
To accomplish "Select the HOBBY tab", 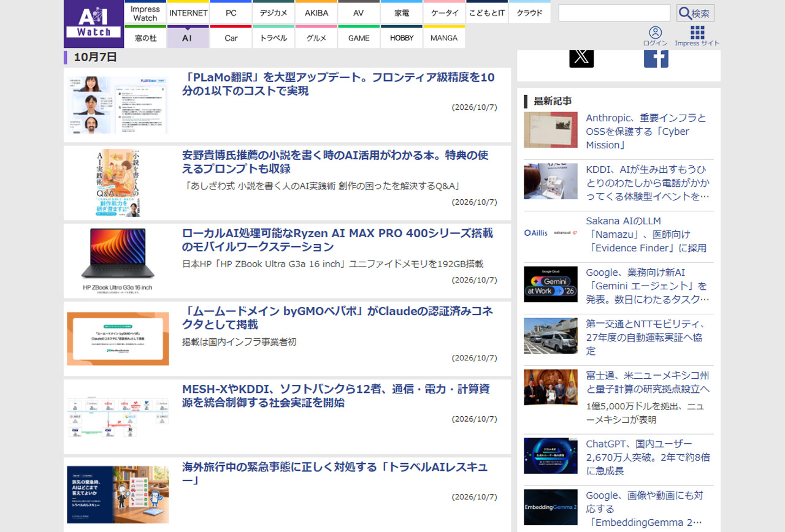I will click(x=402, y=37).
